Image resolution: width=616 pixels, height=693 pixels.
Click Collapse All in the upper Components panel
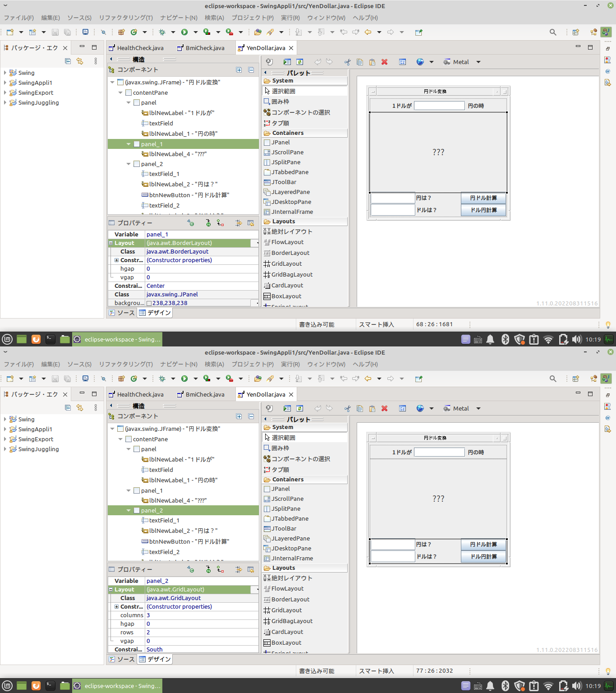point(251,70)
